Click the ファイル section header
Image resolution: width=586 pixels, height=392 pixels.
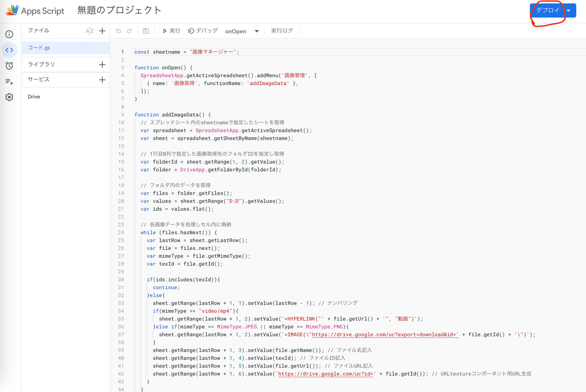[x=39, y=31]
